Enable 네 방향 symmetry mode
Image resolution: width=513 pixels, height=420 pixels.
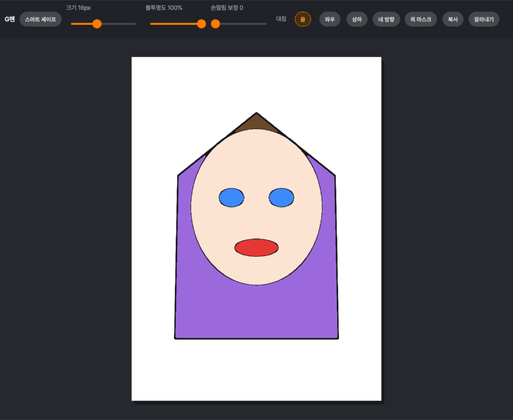(386, 19)
